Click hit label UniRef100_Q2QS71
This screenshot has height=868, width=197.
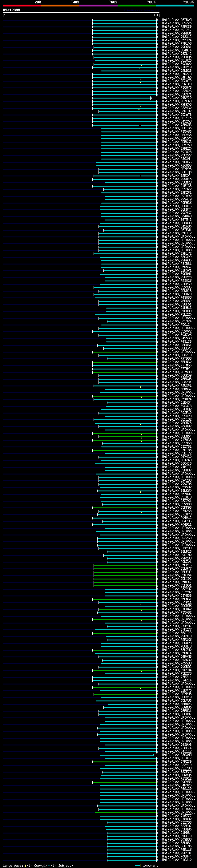[x=176, y=94]
